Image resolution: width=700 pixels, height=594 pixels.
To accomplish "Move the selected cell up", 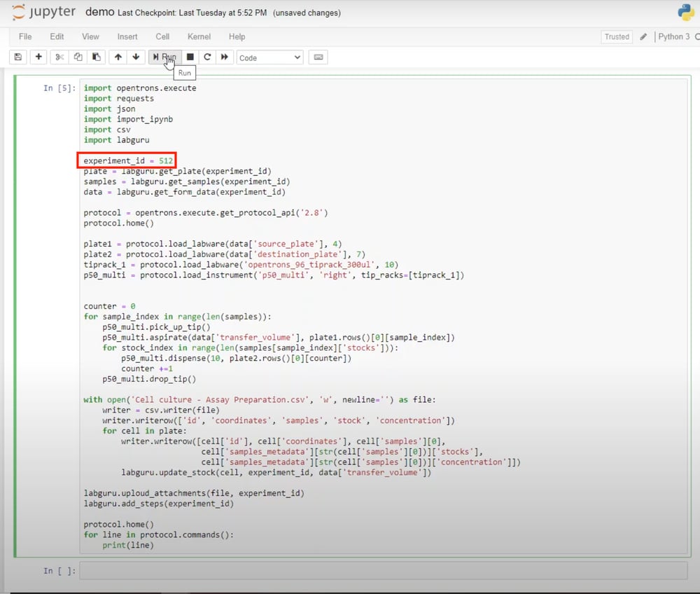I will click(x=118, y=57).
